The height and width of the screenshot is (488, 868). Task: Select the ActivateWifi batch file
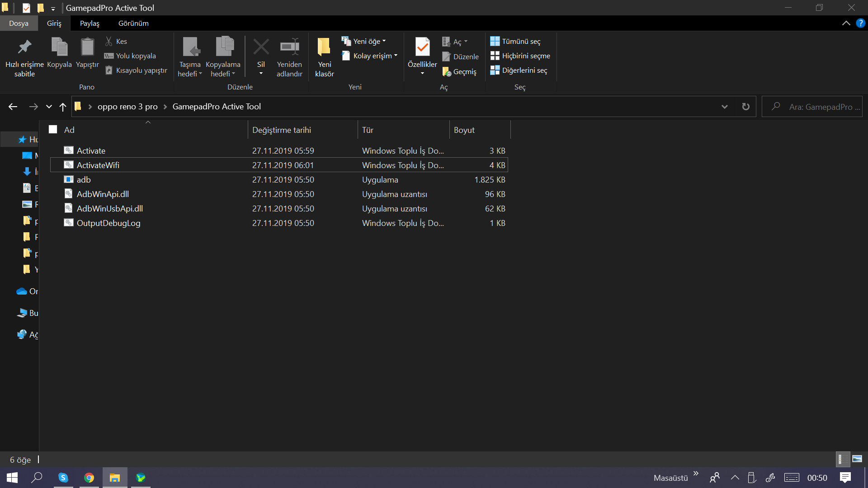click(x=98, y=165)
